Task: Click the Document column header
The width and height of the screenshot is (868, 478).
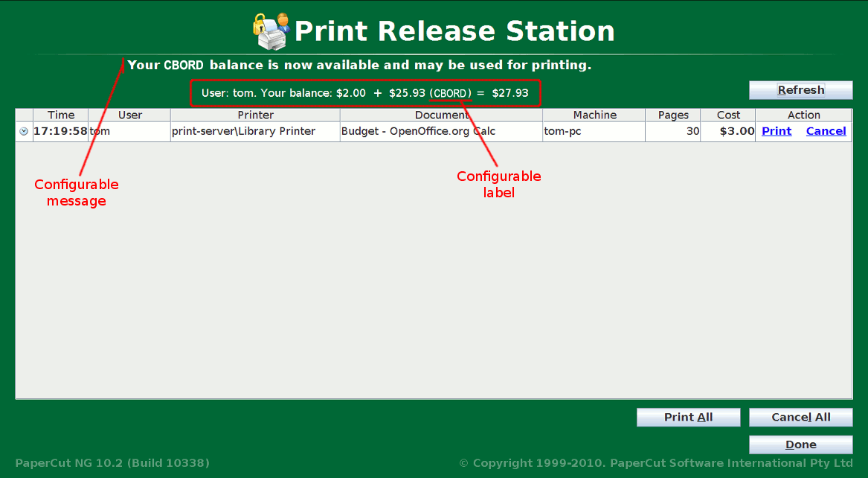Action: point(441,115)
